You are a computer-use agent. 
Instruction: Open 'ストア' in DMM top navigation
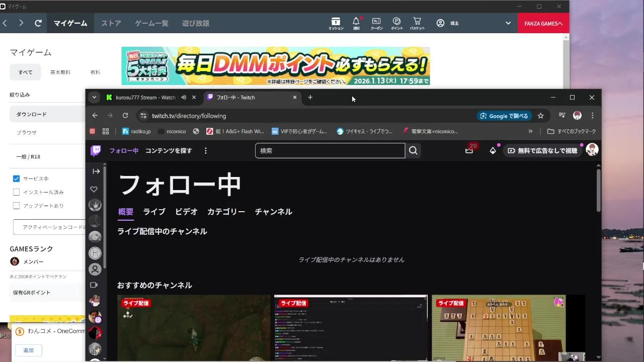tap(111, 23)
